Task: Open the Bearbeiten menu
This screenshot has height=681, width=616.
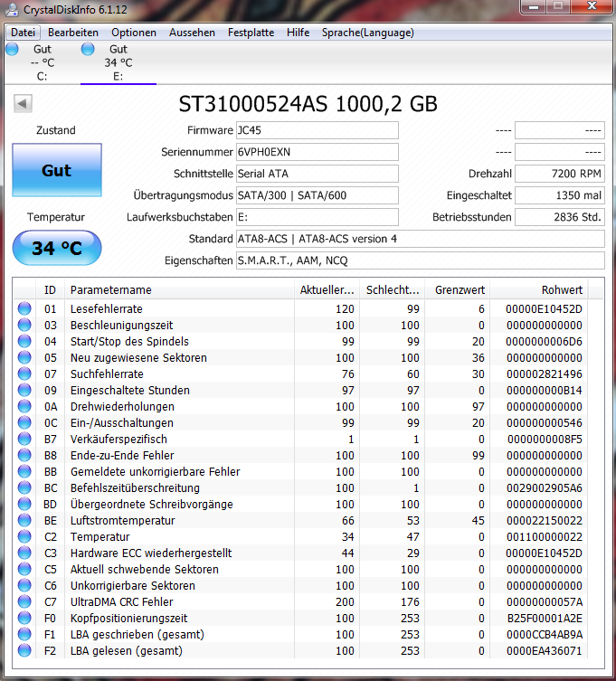Action: tap(73, 33)
